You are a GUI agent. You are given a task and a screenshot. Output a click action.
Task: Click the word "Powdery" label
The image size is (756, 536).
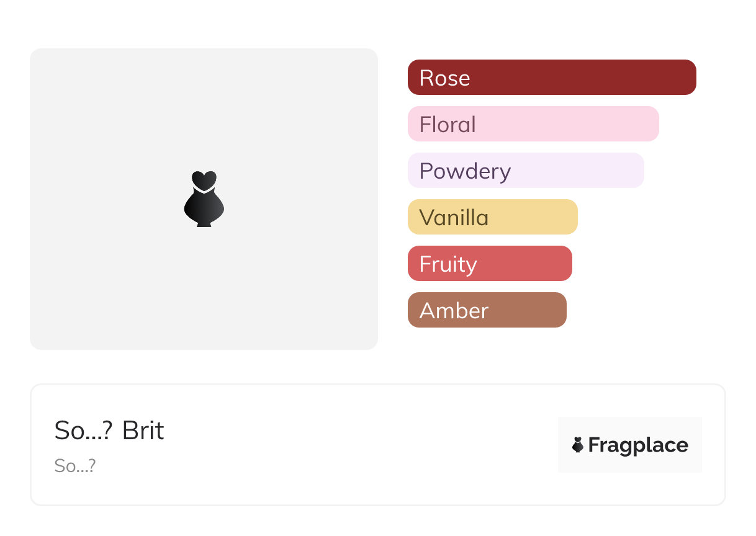[x=465, y=171]
